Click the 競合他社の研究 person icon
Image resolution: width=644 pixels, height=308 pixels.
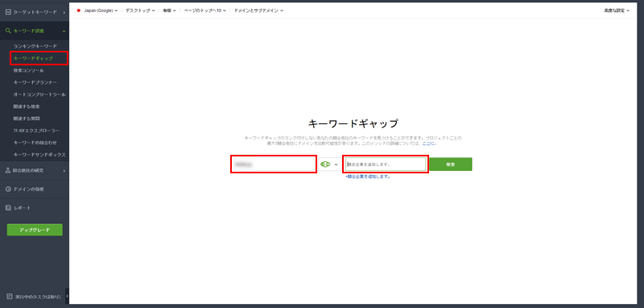coord(8,170)
